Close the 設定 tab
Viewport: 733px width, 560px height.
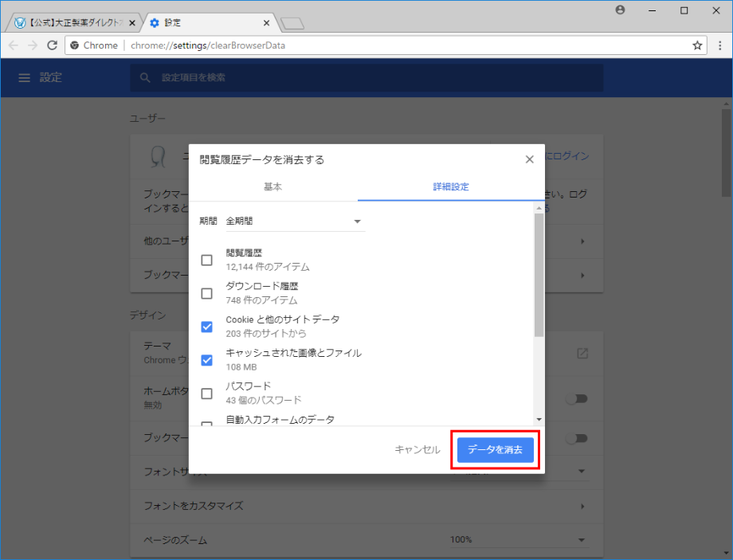[266, 23]
